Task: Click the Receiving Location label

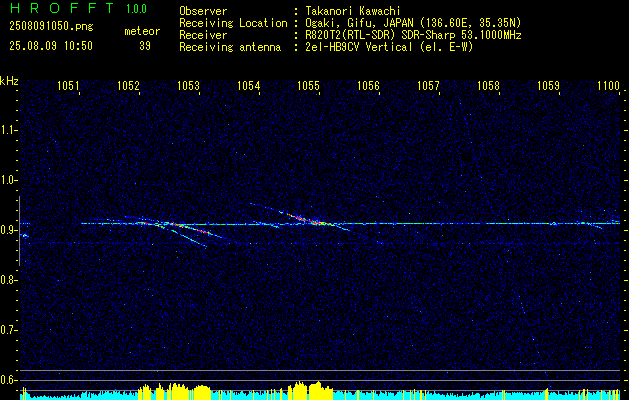Action: click(x=233, y=24)
